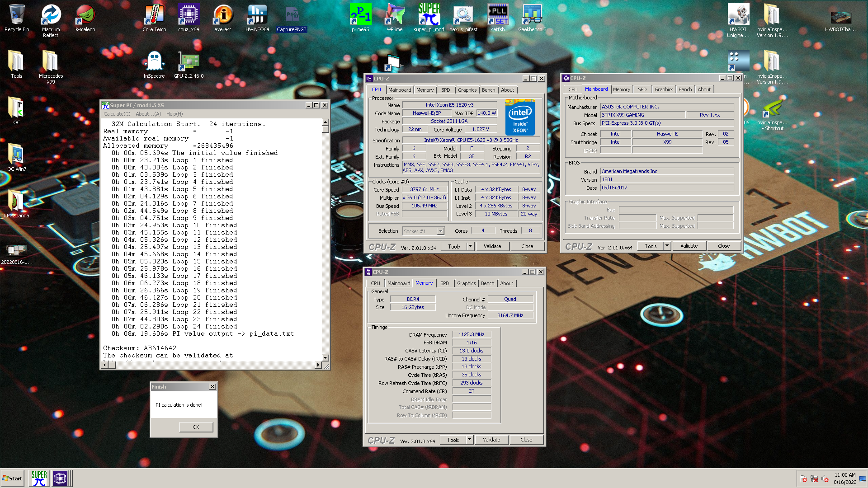Open Graphics tab in Mainboard CPU-Z window
The width and height of the screenshot is (868, 488).
coord(664,89)
